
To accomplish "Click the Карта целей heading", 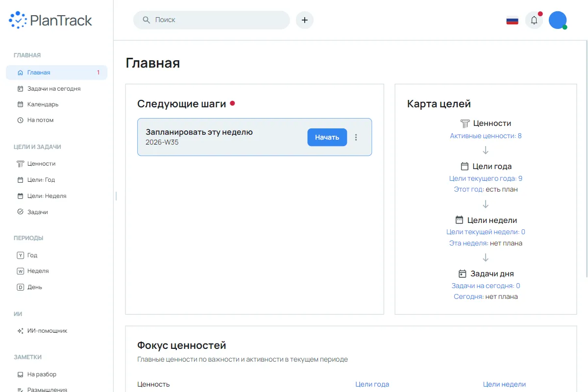I will tap(439, 104).
